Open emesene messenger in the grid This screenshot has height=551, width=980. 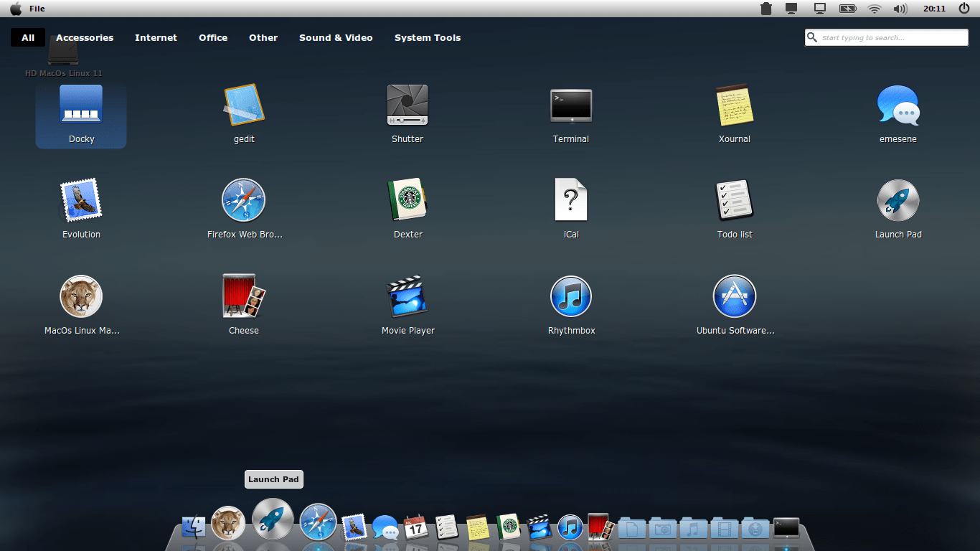click(898, 115)
